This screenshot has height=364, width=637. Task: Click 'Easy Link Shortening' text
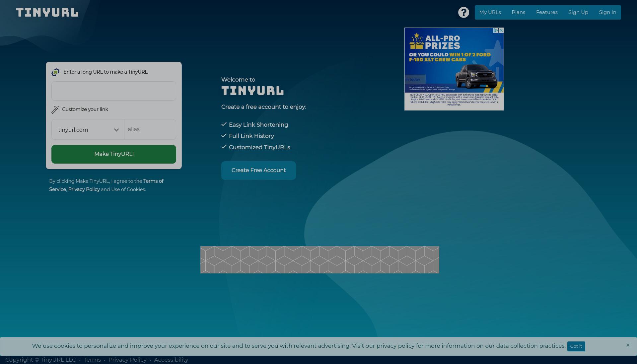(x=258, y=125)
